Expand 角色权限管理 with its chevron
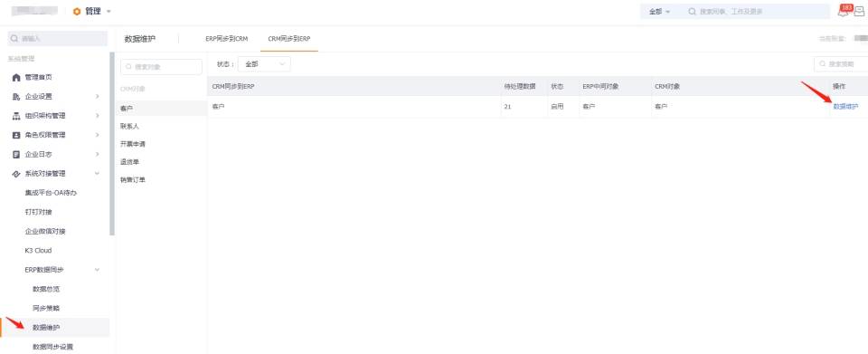 coord(98,135)
